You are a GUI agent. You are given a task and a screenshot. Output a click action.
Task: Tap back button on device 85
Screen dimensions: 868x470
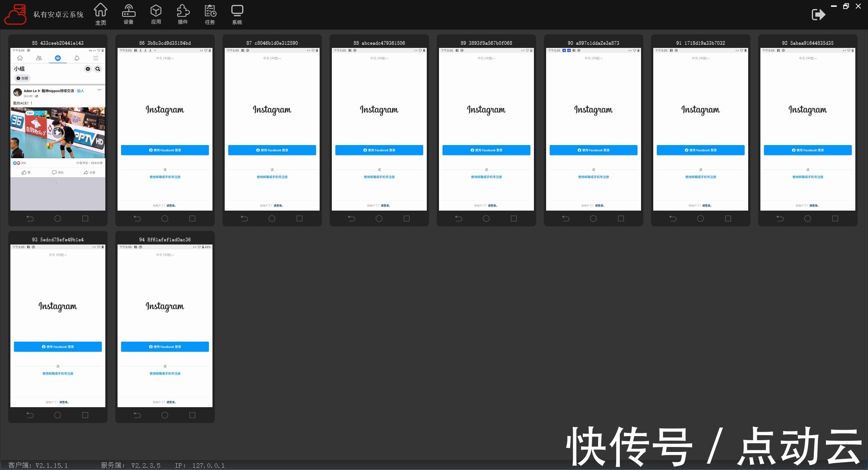30,219
